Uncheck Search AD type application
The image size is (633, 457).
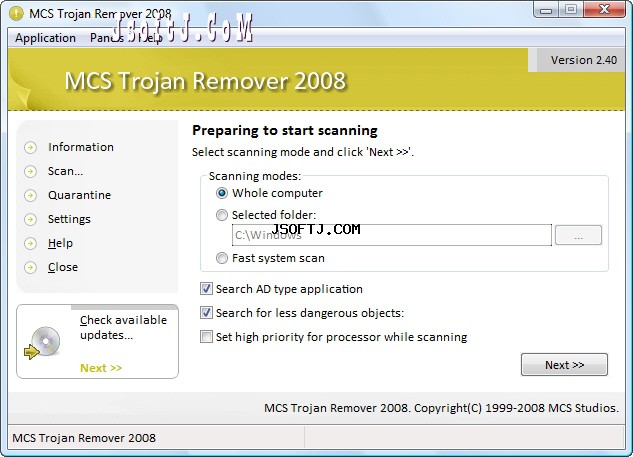(x=206, y=289)
